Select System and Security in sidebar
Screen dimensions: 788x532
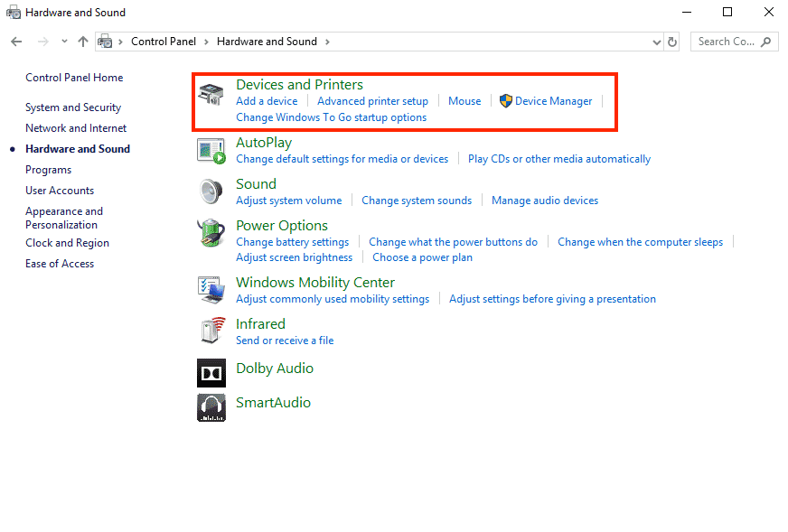coord(73,107)
